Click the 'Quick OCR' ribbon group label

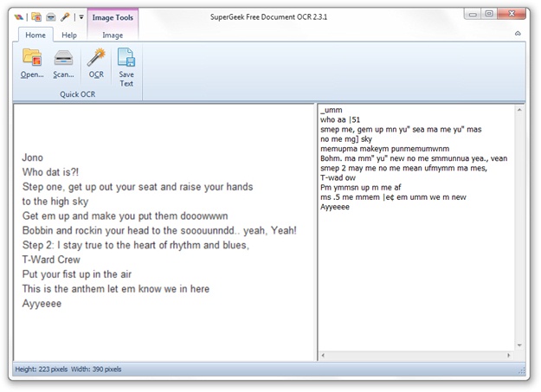coord(78,94)
